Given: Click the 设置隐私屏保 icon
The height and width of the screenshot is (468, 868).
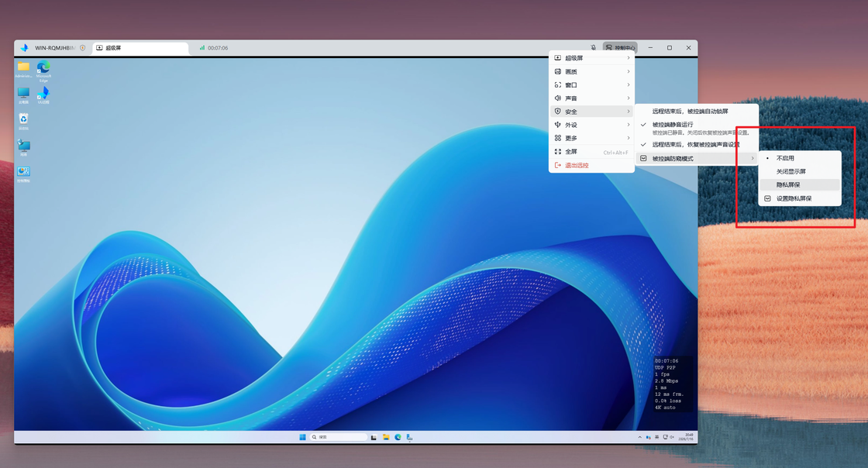Looking at the screenshot, I should [767, 198].
